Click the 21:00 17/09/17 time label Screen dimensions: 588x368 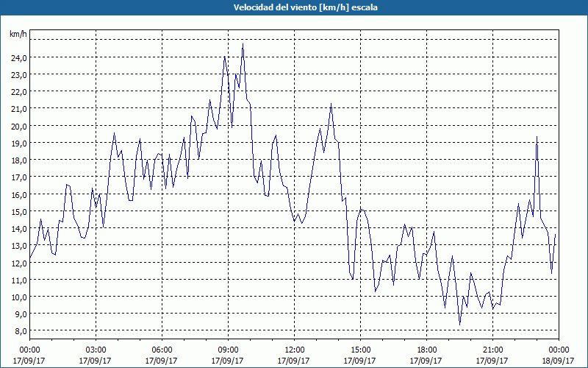pyautogui.click(x=492, y=355)
